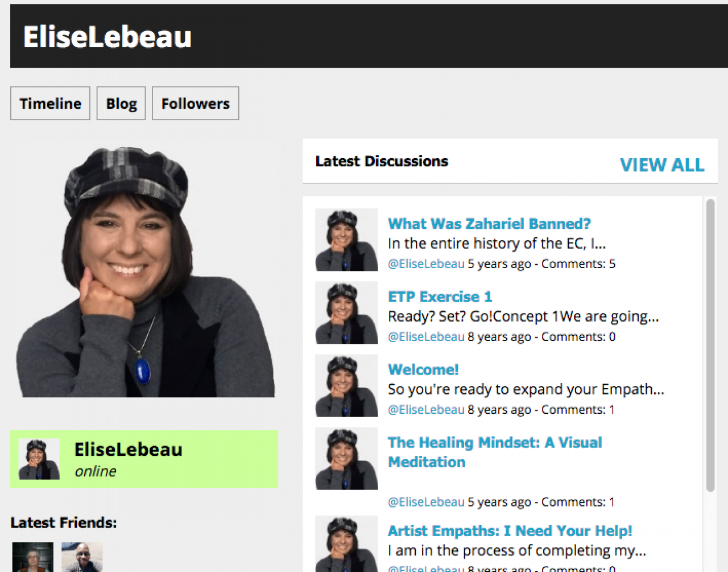Click the discussions list vertical scrollbar
This screenshot has width=728, height=572.
pos(710,345)
